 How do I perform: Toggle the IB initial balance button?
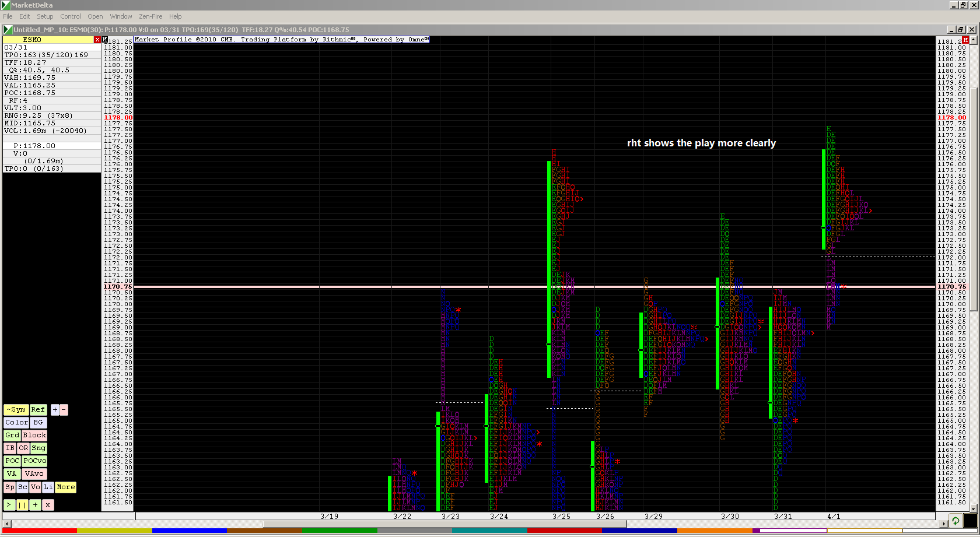point(10,448)
